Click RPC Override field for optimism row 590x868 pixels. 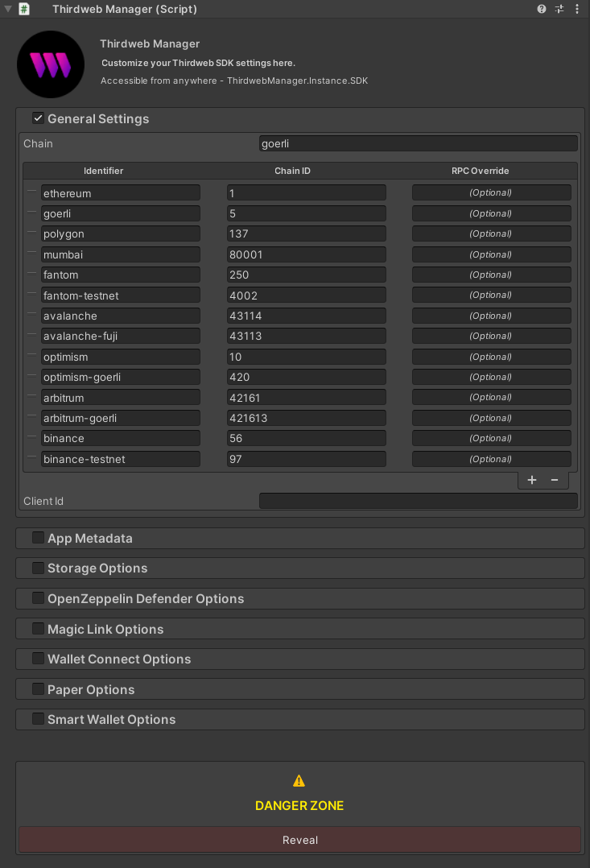492,357
